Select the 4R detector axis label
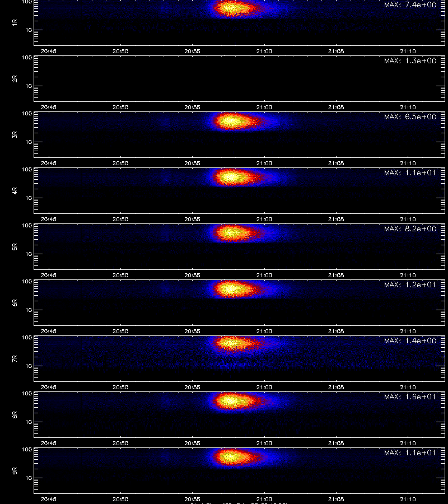 [x=15, y=190]
